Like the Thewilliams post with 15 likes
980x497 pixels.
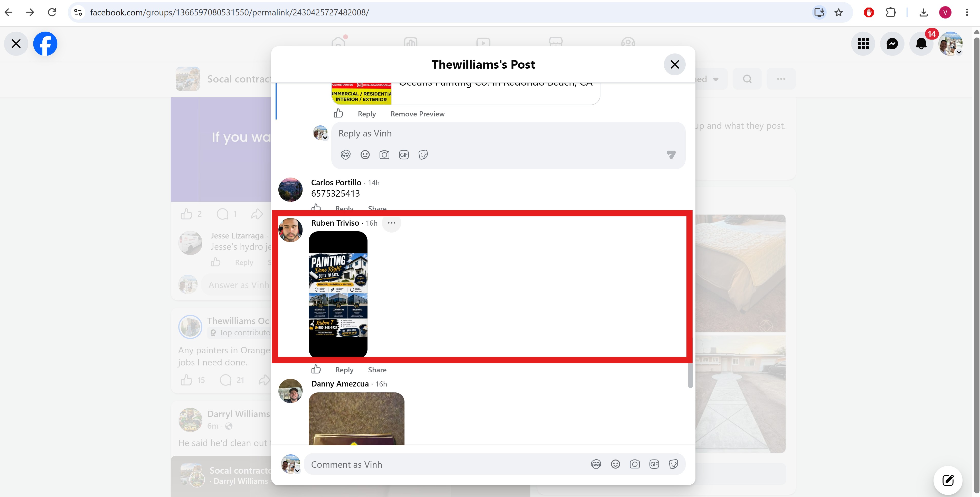pos(187,380)
